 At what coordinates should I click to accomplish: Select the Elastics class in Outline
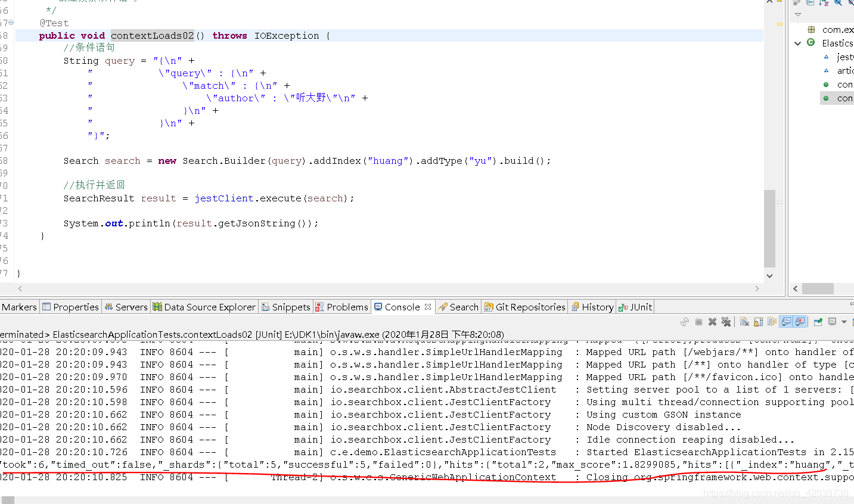(x=837, y=43)
